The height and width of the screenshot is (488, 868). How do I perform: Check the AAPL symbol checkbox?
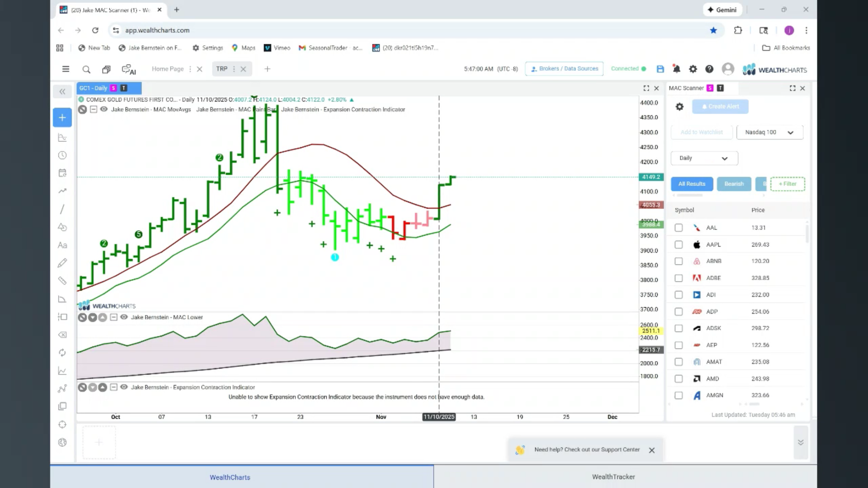tap(679, 244)
